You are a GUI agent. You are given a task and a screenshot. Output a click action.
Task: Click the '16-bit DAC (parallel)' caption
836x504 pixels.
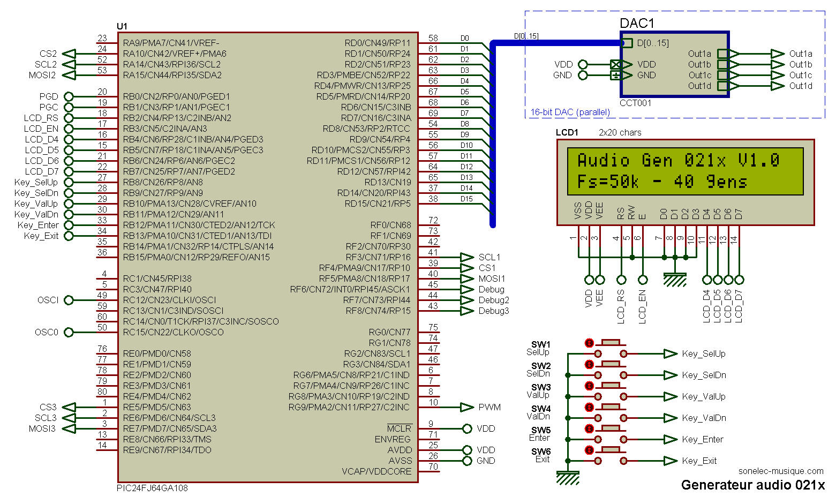click(570, 112)
